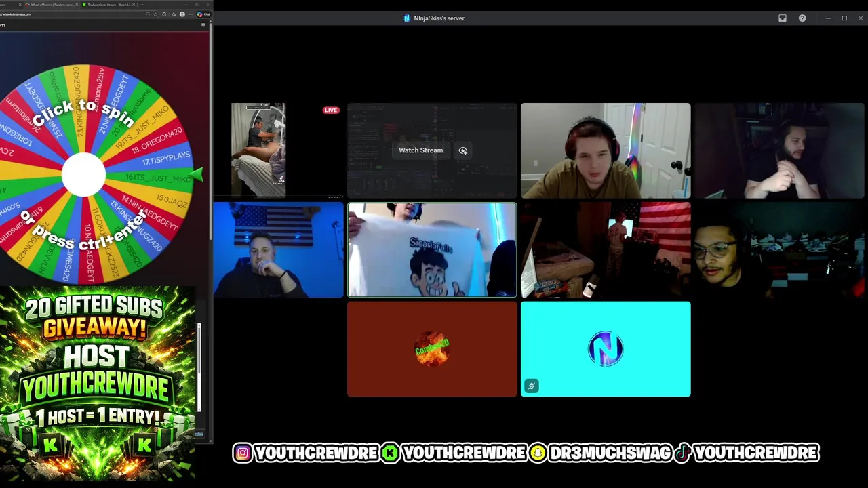This screenshot has height=488, width=868.
Task: Close the Wheel of Names tab
Action: (x=77, y=5)
